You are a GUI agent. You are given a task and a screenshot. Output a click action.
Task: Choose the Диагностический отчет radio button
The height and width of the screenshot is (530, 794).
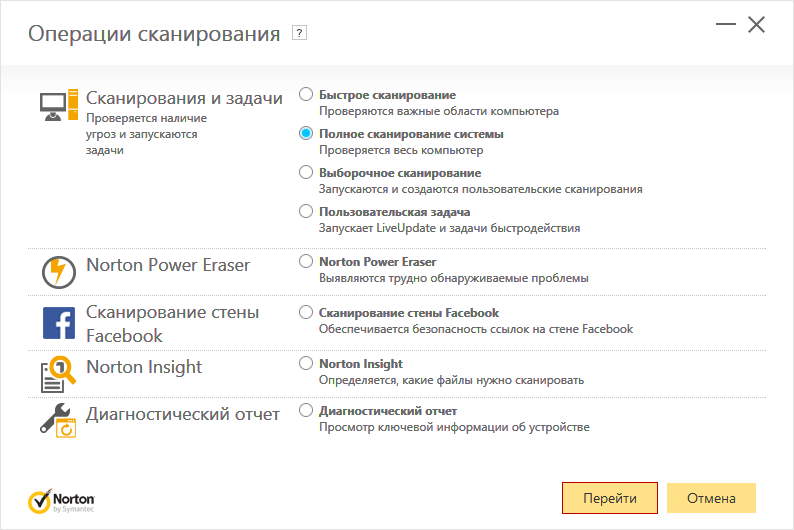coord(306,410)
